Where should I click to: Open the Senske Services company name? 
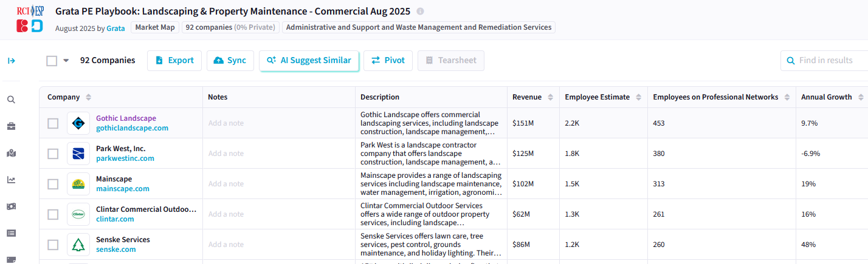(123, 240)
